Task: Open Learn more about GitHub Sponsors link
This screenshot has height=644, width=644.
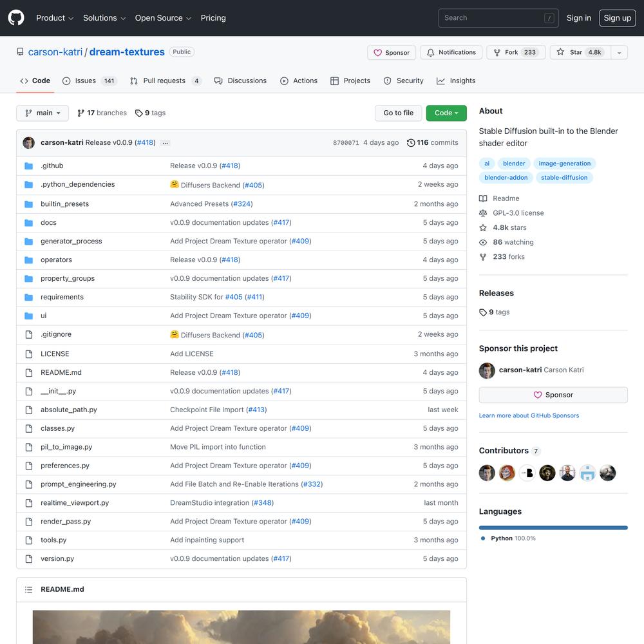Action: (x=529, y=415)
